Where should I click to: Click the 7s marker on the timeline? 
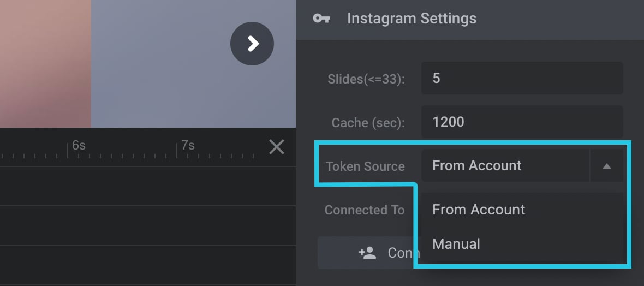tap(187, 145)
